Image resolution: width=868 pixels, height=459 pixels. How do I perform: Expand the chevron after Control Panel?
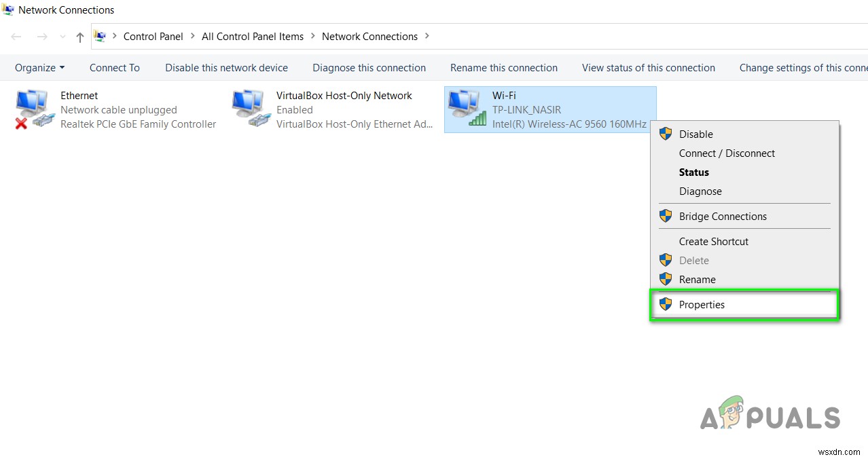[191, 37]
